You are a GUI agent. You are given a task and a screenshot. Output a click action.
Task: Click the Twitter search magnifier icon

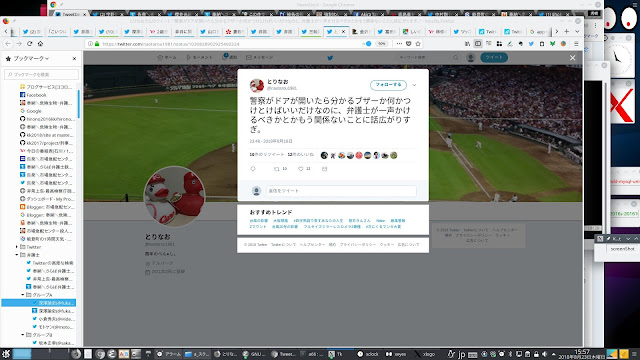pyautogui.click(x=456, y=58)
